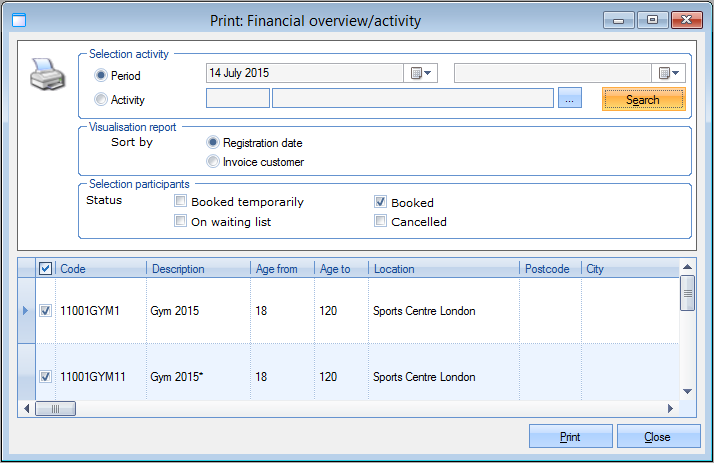The height and width of the screenshot is (463, 714).
Task: Select the Activity radio button
Action: click(x=100, y=99)
